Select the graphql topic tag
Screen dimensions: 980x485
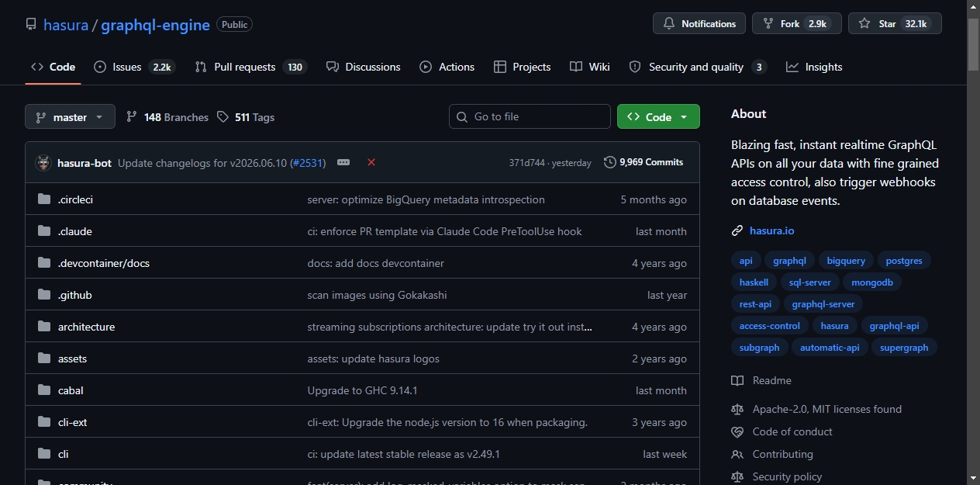click(790, 261)
